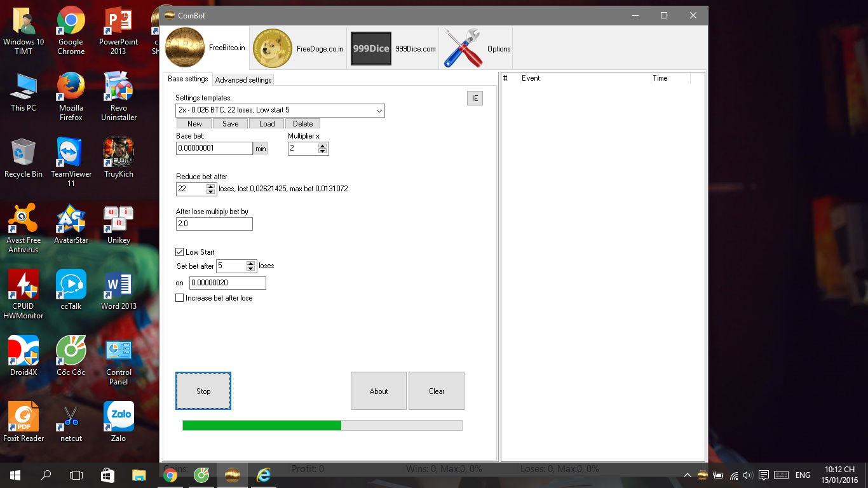This screenshot has height=488, width=868.
Task: Open the taskbar clock and calendar
Action: click(x=839, y=475)
